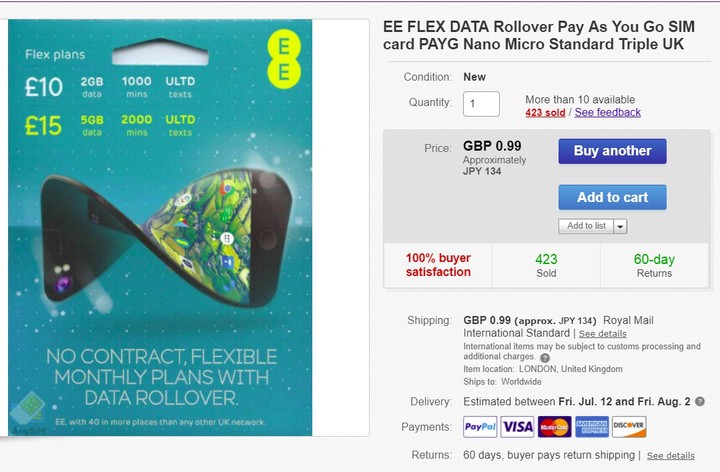Screen dimensions: 720x472
Task: Click the American Express card icon
Action: [x=591, y=427]
